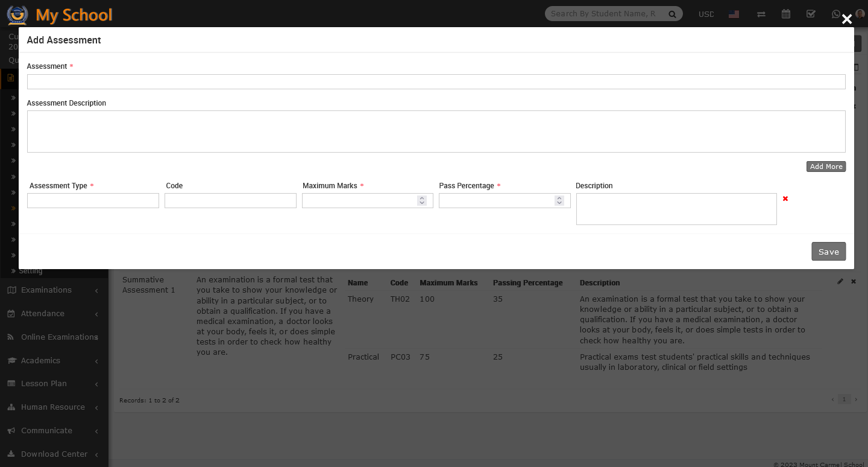This screenshot has height=467, width=868.
Task: Click the My School logo
Action: [x=60, y=14]
